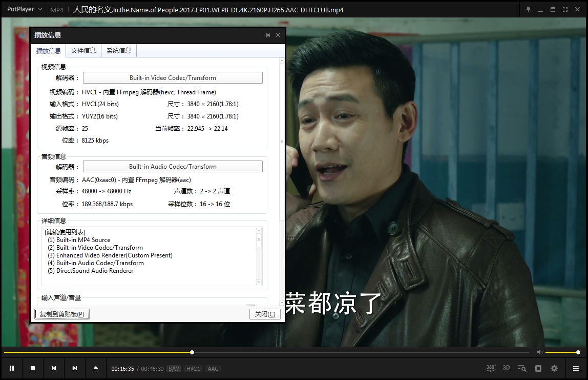Jump to previous file
Screen dimensions: 588x380
click(54, 368)
